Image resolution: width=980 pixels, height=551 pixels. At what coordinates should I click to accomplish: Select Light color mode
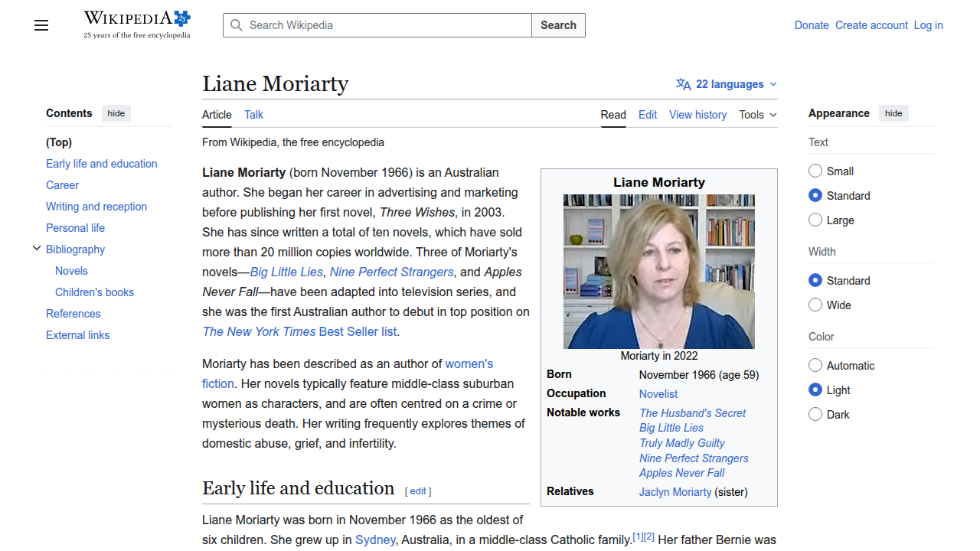tap(815, 390)
